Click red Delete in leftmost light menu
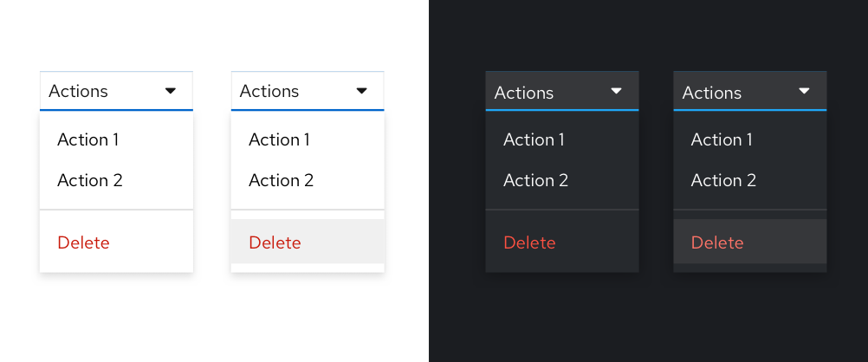This screenshot has width=868, height=362. pyautogui.click(x=84, y=242)
